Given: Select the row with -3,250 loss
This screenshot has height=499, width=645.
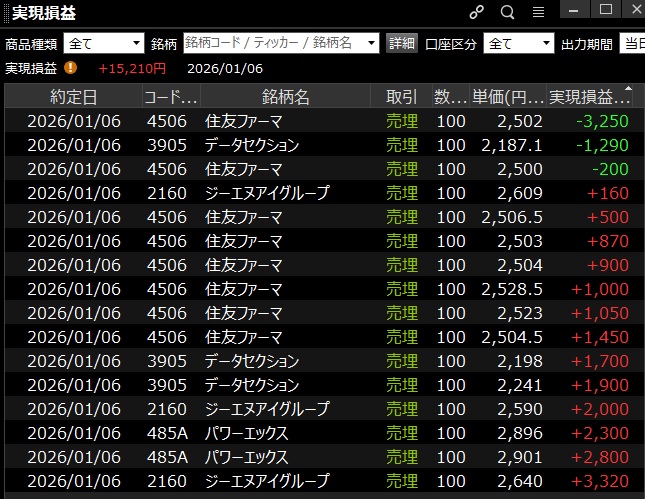Looking at the screenshot, I should (x=320, y=121).
